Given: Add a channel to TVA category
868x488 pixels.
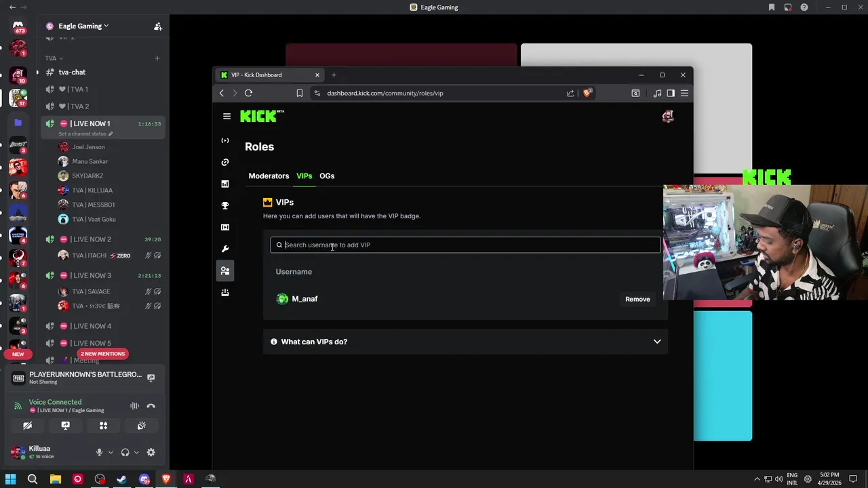Looking at the screenshot, I should pyautogui.click(x=157, y=58).
